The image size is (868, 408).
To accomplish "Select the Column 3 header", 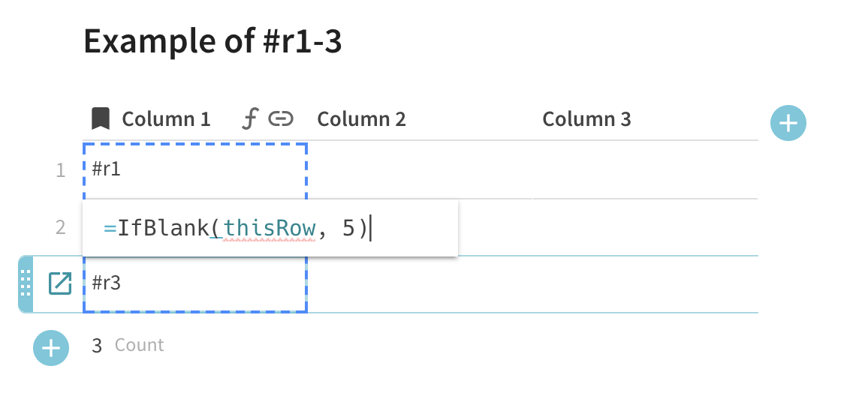I will [x=586, y=118].
